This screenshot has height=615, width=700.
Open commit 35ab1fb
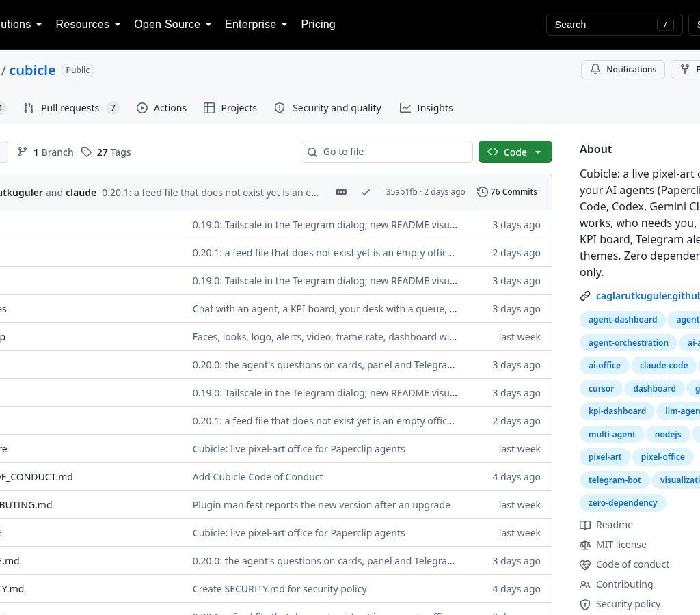click(x=401, y=192)
